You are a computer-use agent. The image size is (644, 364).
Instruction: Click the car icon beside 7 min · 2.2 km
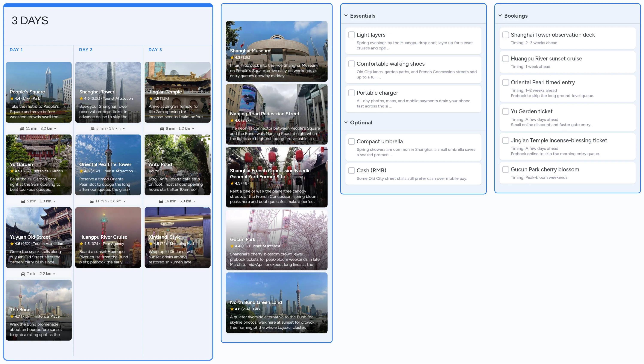[x=23, y=274]
